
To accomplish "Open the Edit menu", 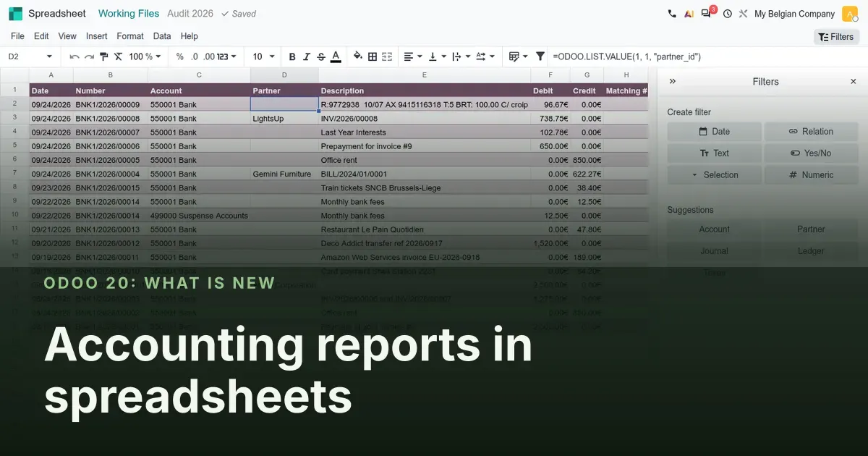I will click(41, 36).
